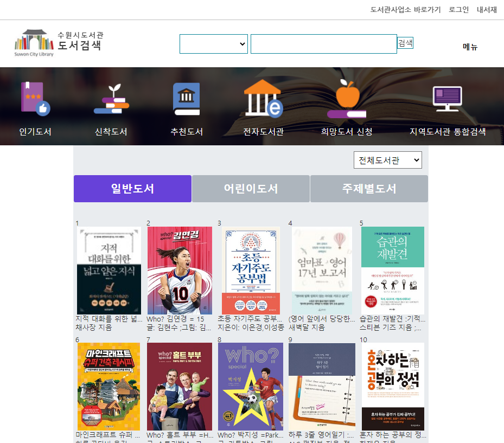Click the title text 혼자 하는 공부의 정...

pyautogui.click(x=393, y=435)
